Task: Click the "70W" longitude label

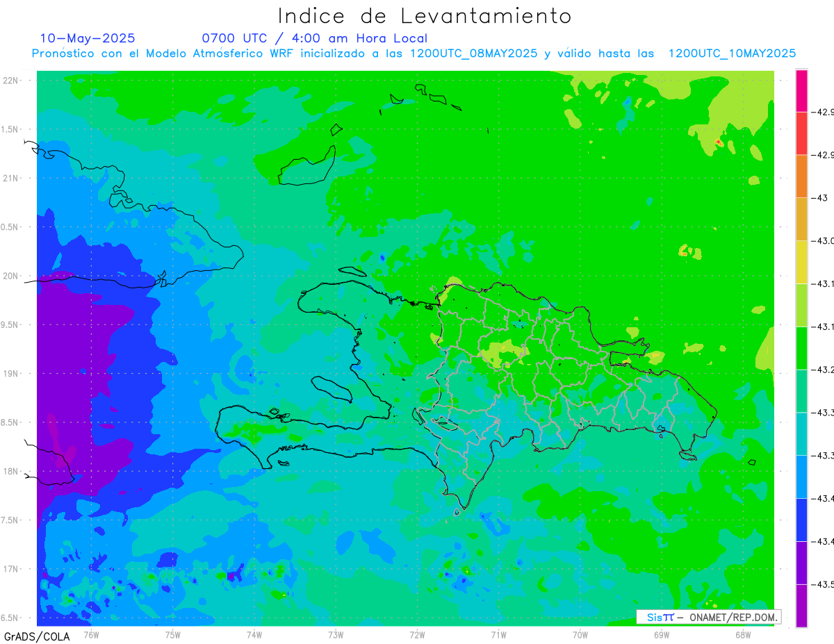Action: point(580,634)
